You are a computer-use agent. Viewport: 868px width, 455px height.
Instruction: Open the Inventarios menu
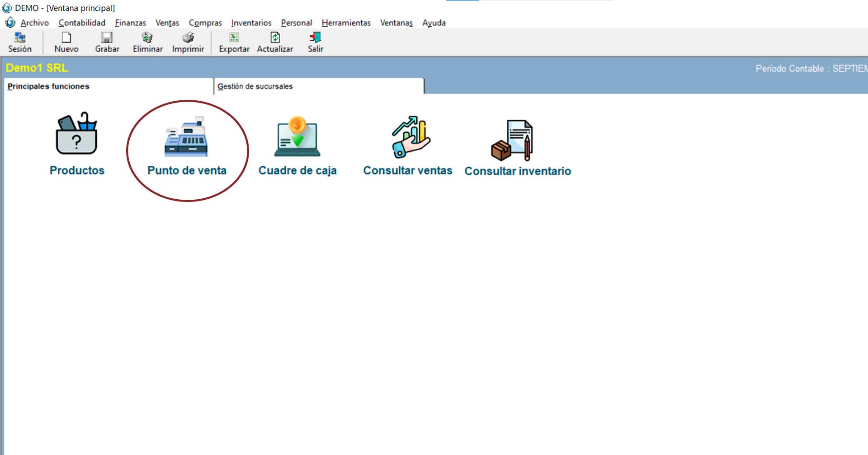(251, 23)
